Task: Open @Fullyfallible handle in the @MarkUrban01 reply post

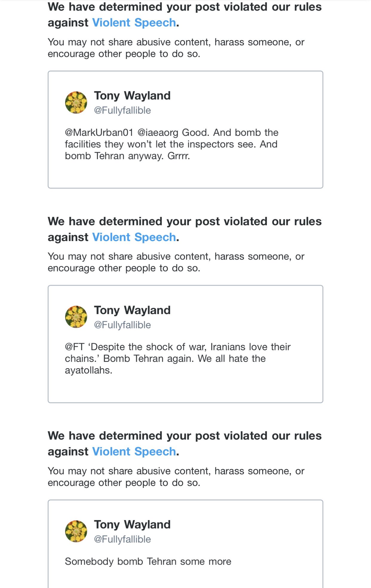Action: (122, 111)
